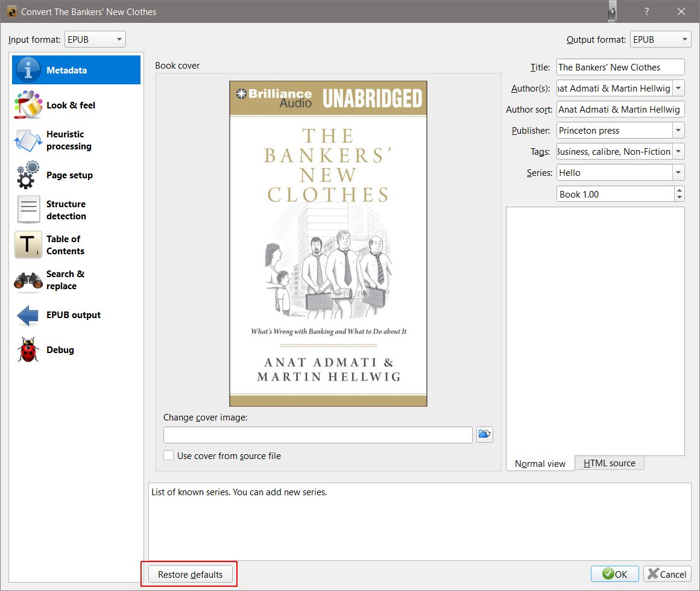
Task: Click the Title text field
Action: coord(620,67)
